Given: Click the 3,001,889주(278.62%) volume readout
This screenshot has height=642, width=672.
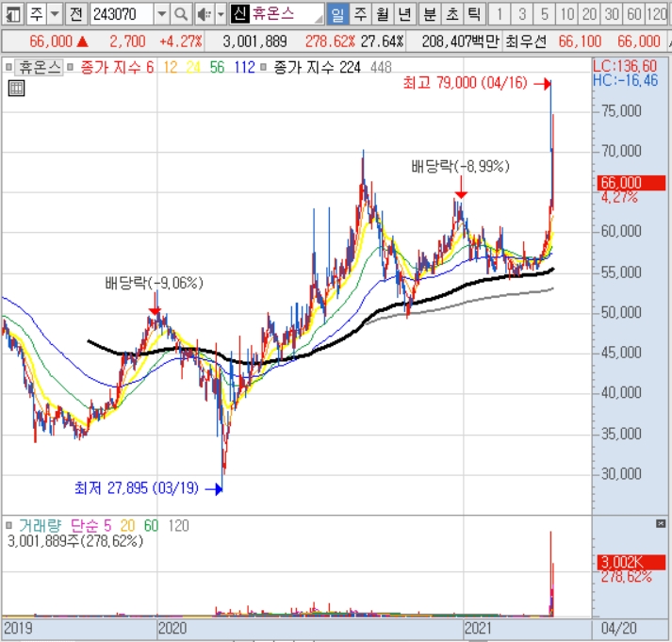Looking at the screenshot, I should [75, 541].
